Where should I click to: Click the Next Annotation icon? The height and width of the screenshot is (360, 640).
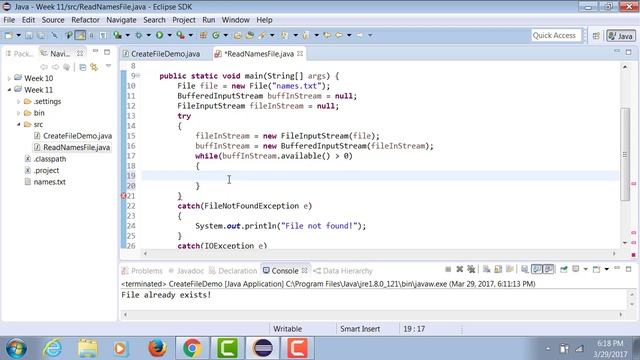coord(284,36)
